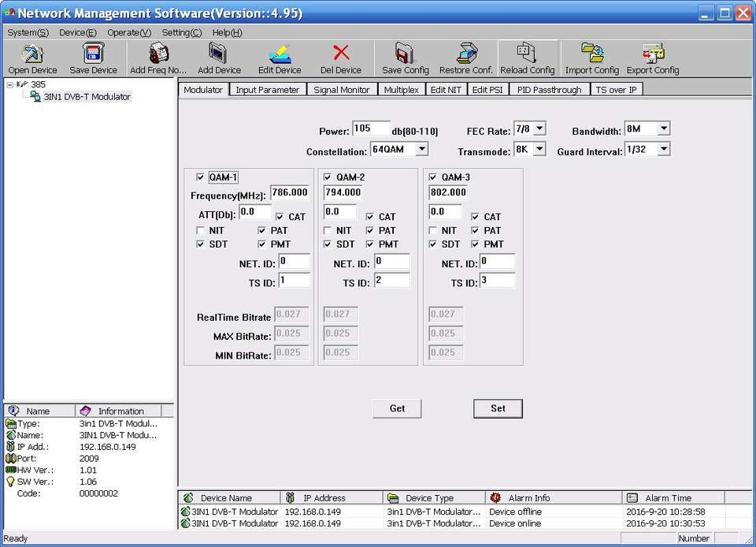The image size is (756, 547).
Task: Click the Power input field
Action: [x=370, y=129]
